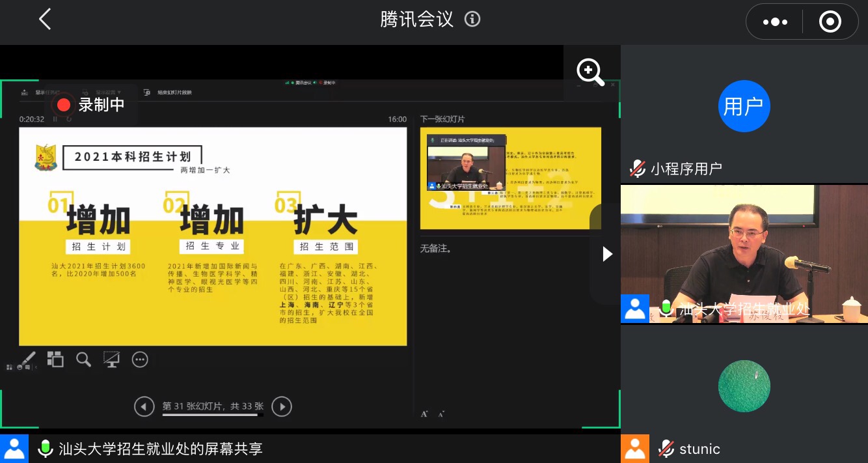Image resolution: width=868 pixels, height=463 pixels.
Task: Click the slide progress bar under slide count
Action: [x=213, y=415]
